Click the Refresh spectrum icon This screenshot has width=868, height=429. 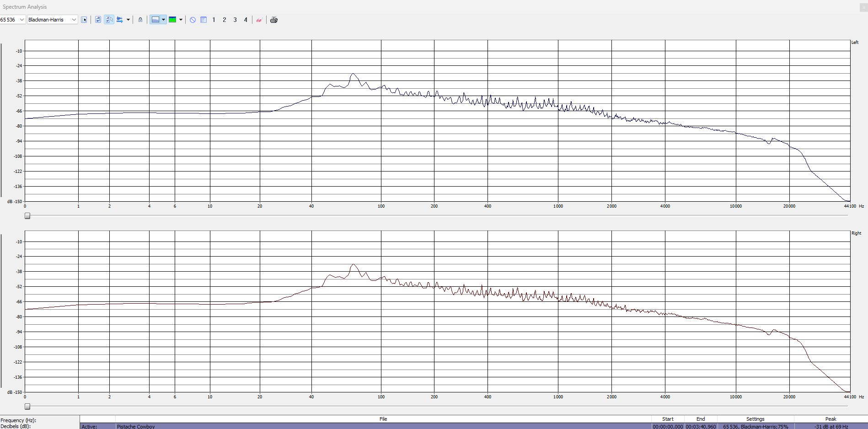coord(98,20)
